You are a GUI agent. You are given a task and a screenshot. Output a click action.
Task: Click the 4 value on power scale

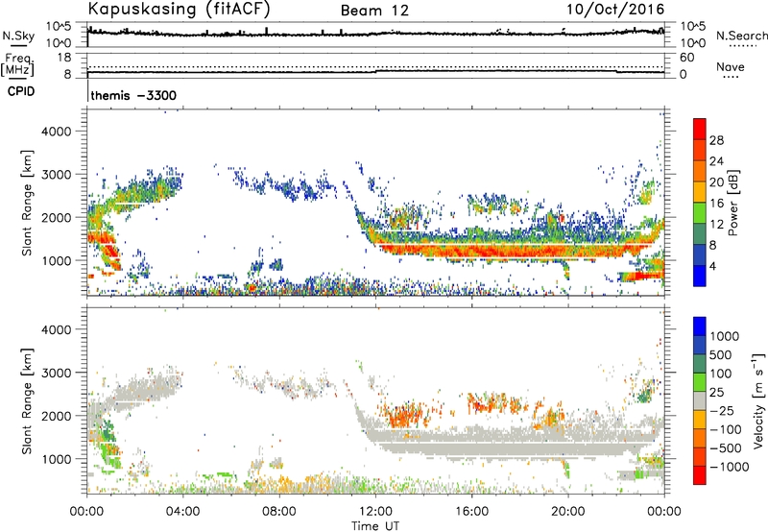click(713, 266)
